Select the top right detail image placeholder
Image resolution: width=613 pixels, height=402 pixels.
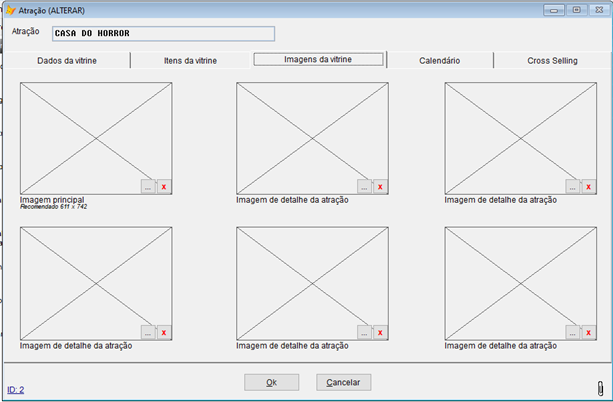521,138
